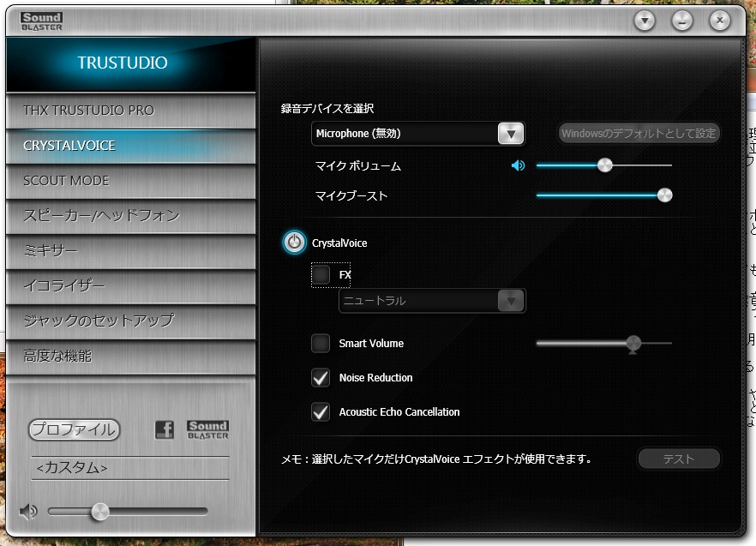Click the マイクブースト slider handle
The height and width of the screenshot is (546, 756).
click(x=664, y=195)
